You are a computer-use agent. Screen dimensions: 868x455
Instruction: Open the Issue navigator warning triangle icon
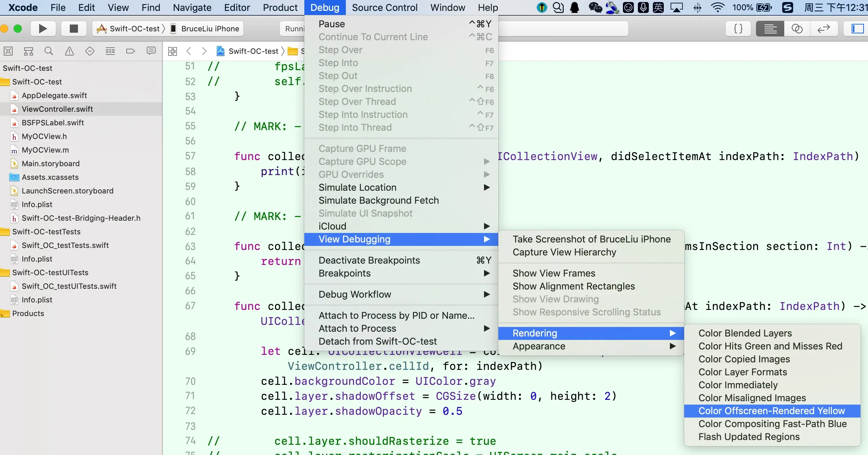69,51
